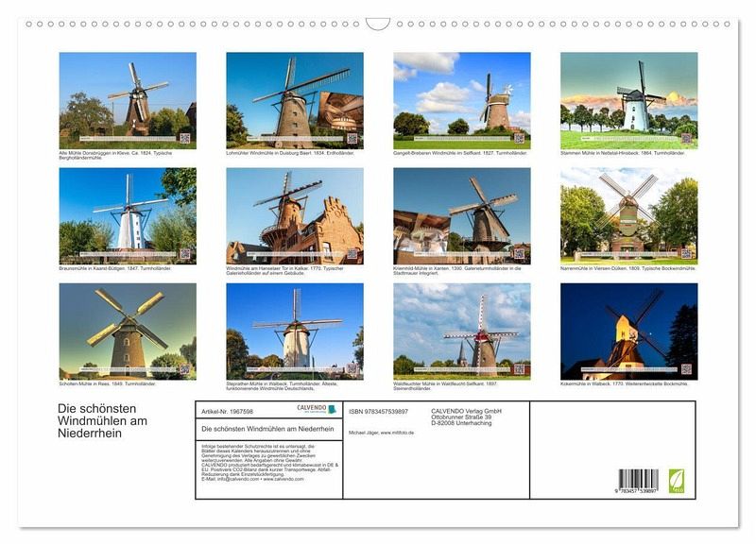This screenshot has height=545, width=756.
Task: Click the QR code on the Kriemhild-Mühle photo
Action: [519, 253]
